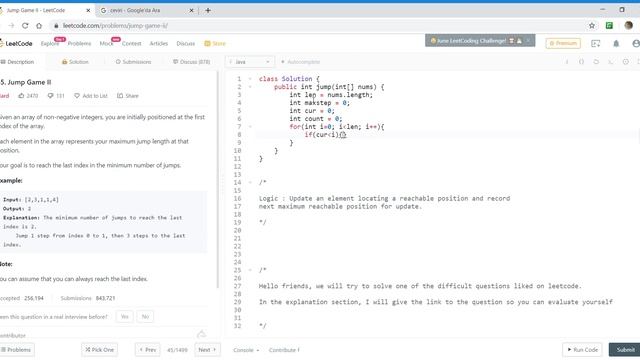Collapse the for loop fold at line 7
The width and height of the screenshot is (640, 360).
[250, 127]
